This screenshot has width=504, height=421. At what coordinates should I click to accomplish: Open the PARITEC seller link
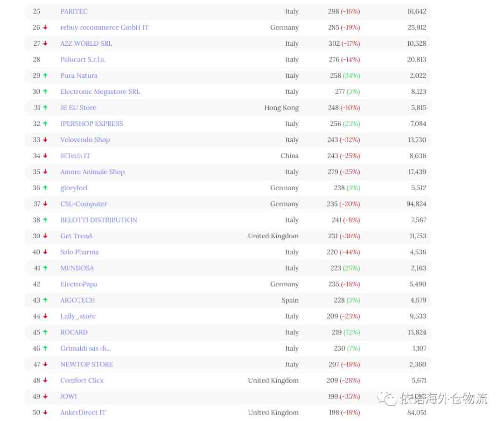(74, 12)
